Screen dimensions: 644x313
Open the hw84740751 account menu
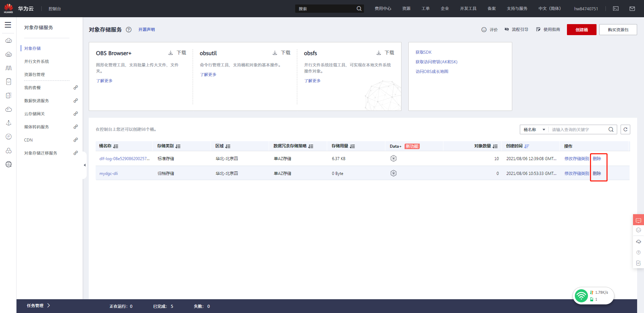point(586,9)
